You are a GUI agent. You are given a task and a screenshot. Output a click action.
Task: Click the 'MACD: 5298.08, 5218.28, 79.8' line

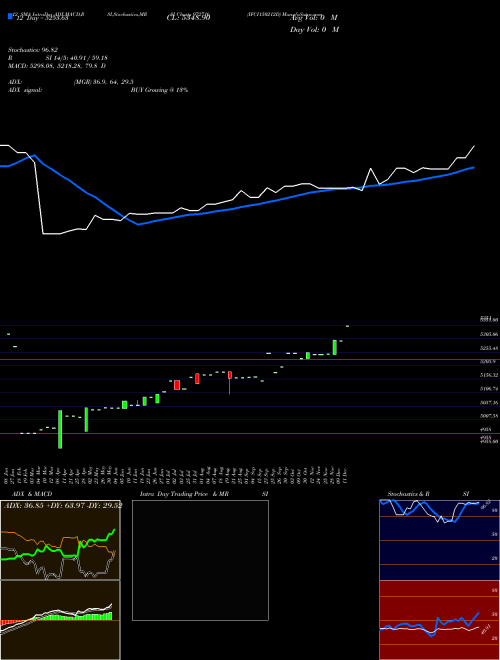[57, 66]
